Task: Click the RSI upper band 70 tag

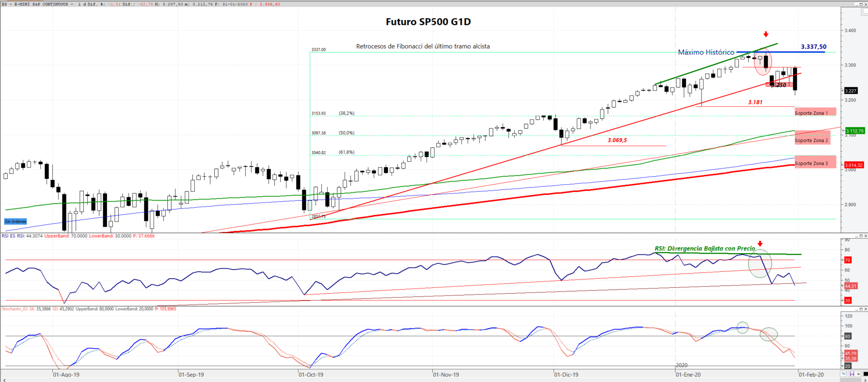Action: 848,260
